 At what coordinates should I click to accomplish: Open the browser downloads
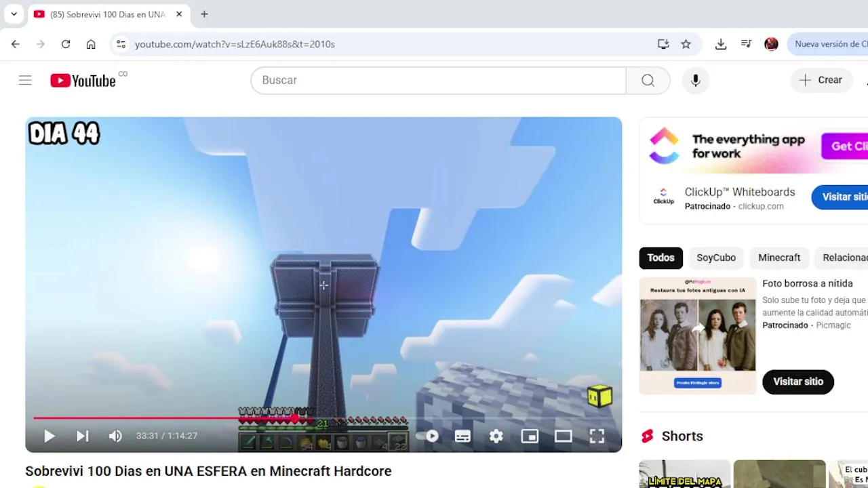721,44
